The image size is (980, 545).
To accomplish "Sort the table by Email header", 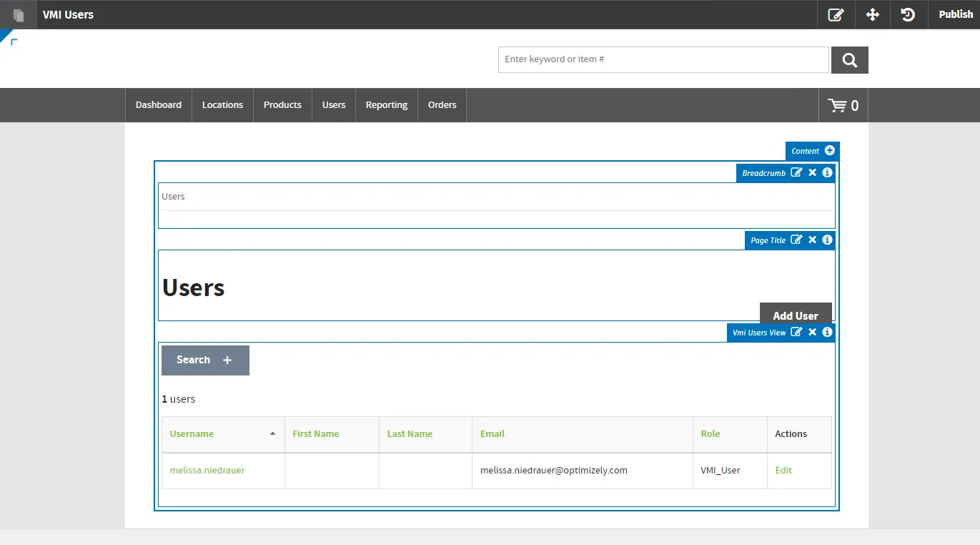I will [493, 434].
